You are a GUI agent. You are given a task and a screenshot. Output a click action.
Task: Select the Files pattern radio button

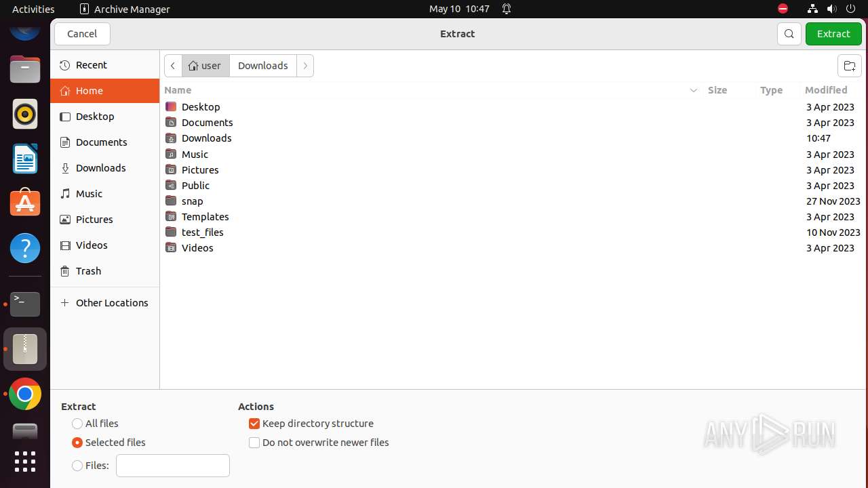tap(77, 466)
